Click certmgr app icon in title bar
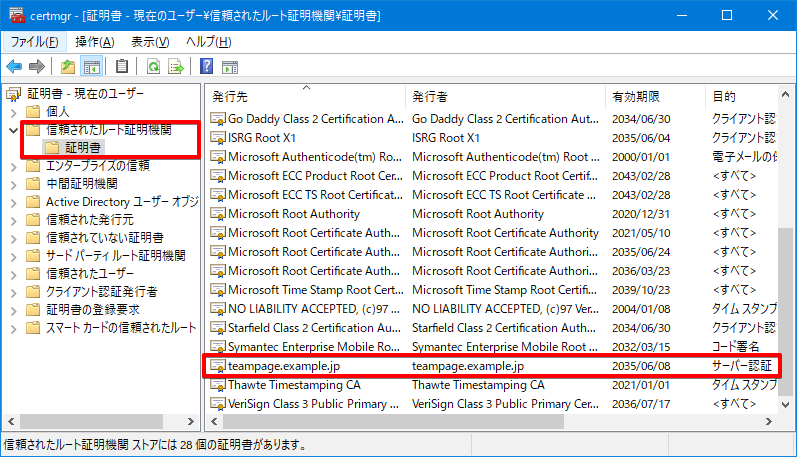This screenshot has height=457, width=797. click(x=17, y=15)
